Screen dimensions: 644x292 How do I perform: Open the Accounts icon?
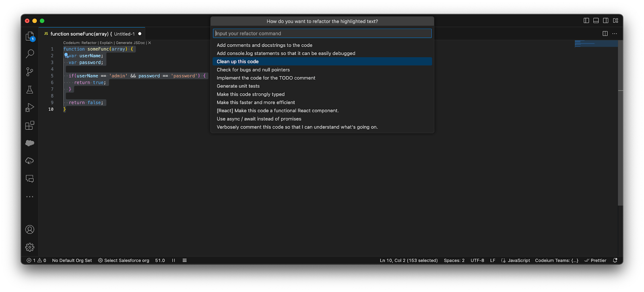30,230
